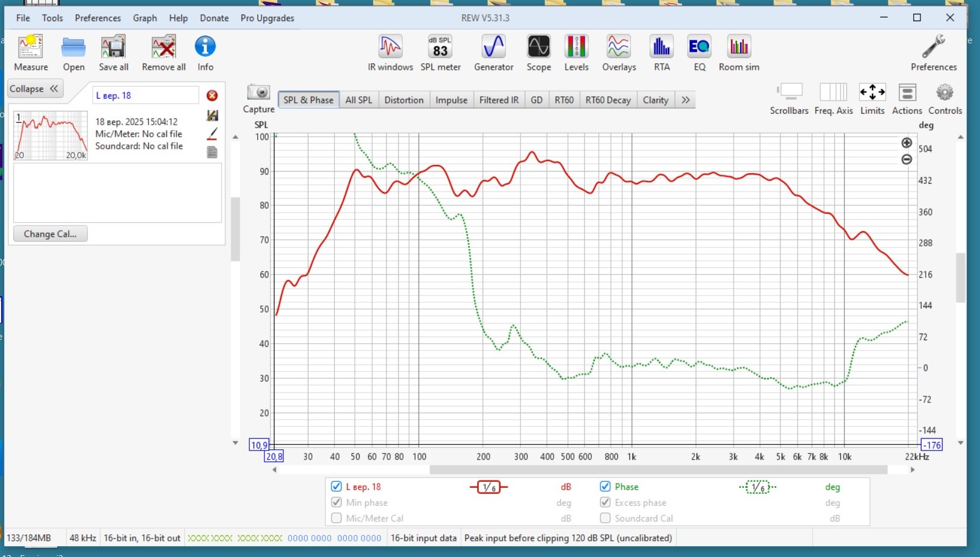Toggle the Excess phase checkbox
The image size is (980, 557).
click(605, 502)
